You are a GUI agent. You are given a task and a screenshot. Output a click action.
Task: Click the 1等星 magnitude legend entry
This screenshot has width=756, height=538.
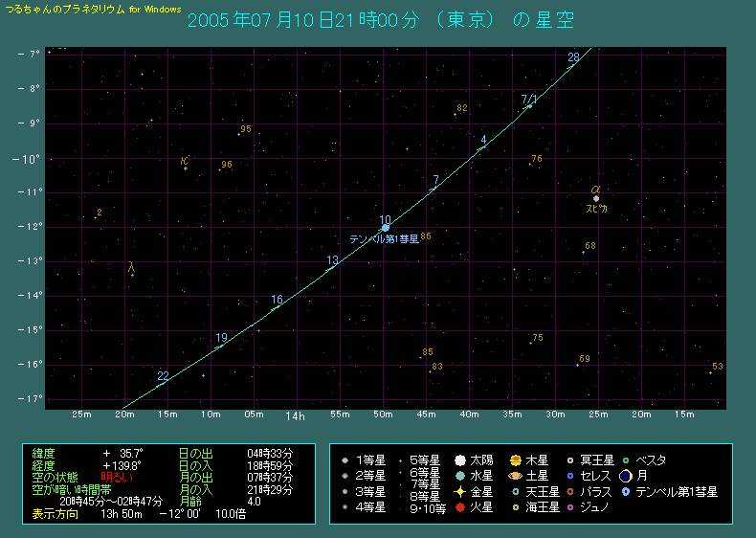point(369,460)
